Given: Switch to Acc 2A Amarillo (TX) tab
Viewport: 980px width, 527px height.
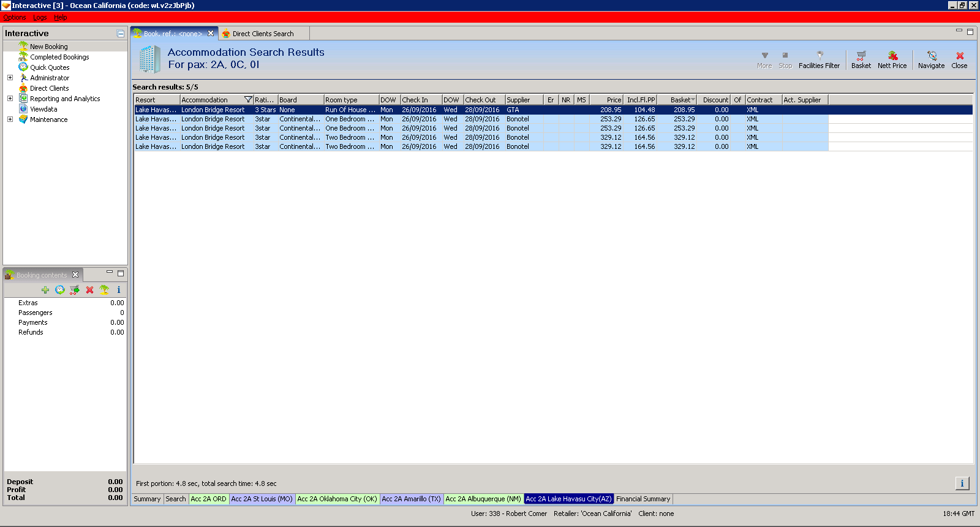Looking at the screenshot, I should click(411, 499).
